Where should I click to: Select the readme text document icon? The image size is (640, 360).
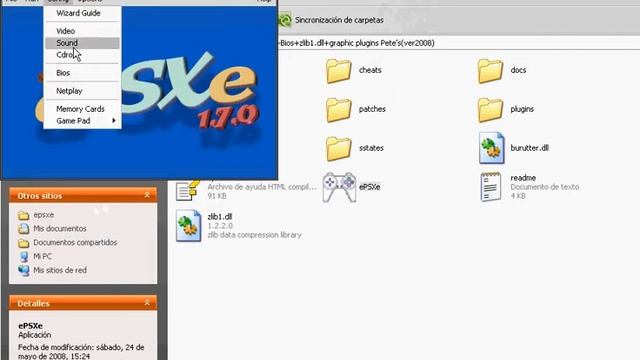coord(491,187)
